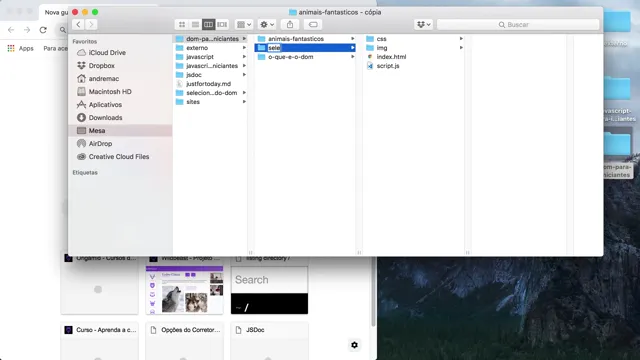Switch Finder to cover flow view
640x360 pixels.
click(x=222, y=24)
